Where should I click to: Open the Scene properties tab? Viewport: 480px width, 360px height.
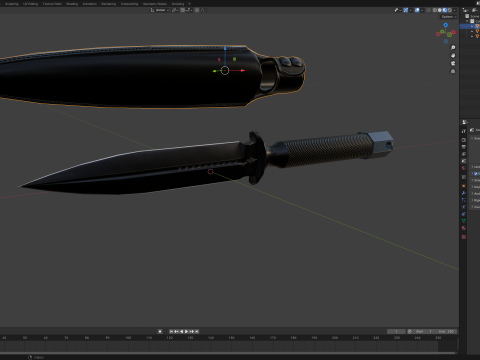tap(464, 161)
